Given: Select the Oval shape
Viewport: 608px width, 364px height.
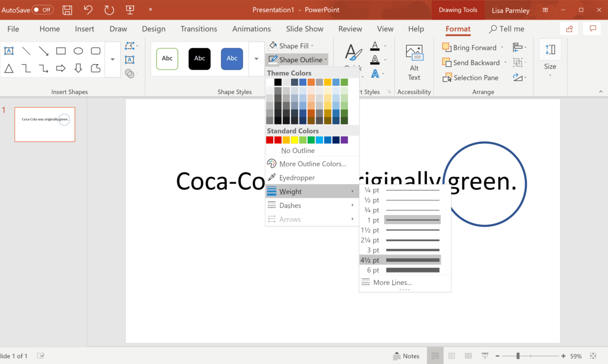Looking at the screenshot, I should 78,51.
